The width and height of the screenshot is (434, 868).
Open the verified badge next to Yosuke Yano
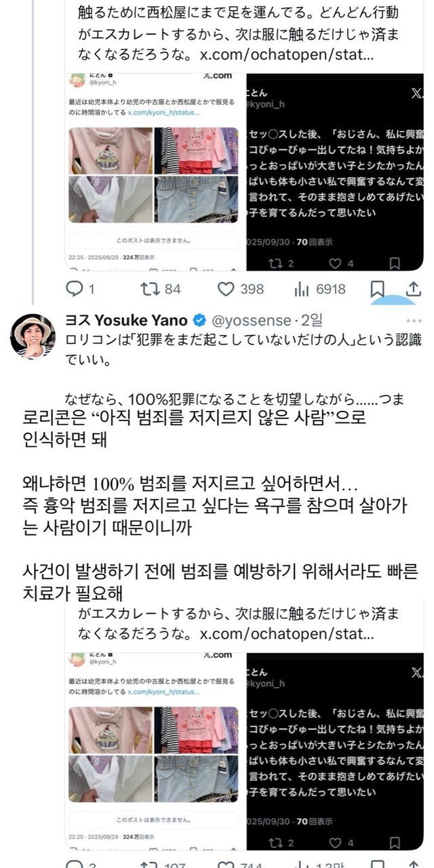pyautogui.click(x=200, y=320)
